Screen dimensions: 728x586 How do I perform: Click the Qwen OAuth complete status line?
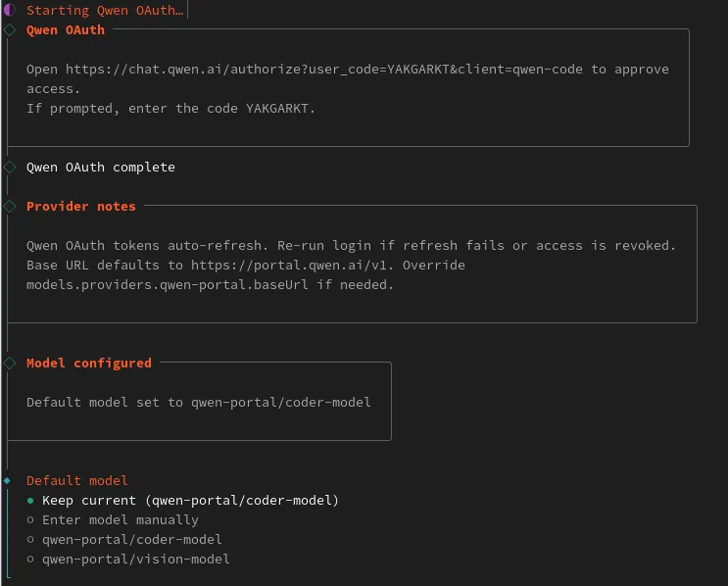point(101,168)
